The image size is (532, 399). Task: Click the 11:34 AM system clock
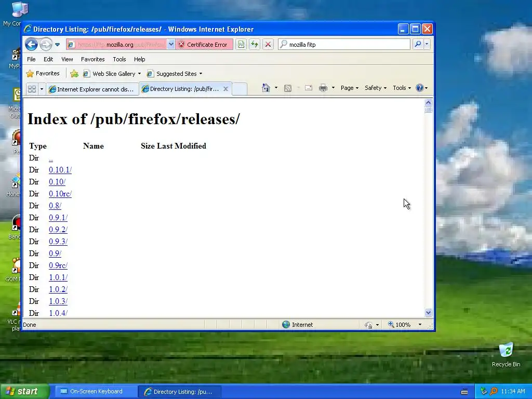(513, 391)
